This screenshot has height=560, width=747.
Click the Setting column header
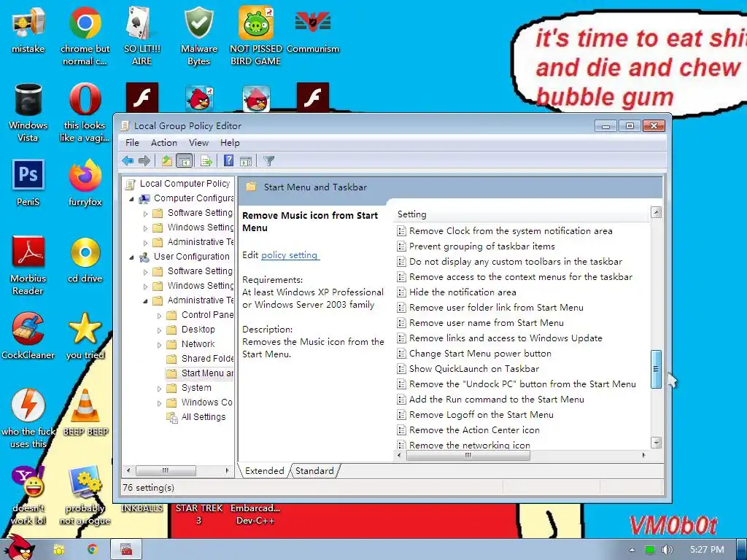coord(522,214)
